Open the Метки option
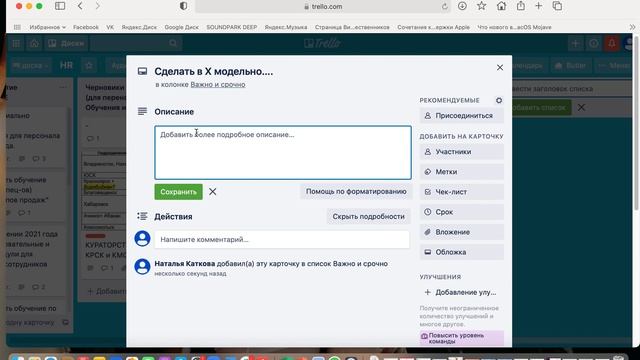Viewport: 640px width, 360px height. pos(461,172)
